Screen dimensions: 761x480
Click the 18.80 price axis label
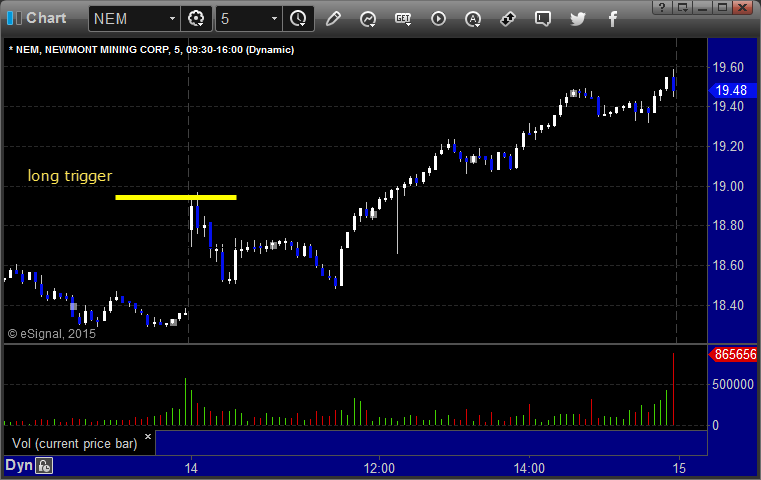click(728, 225)
